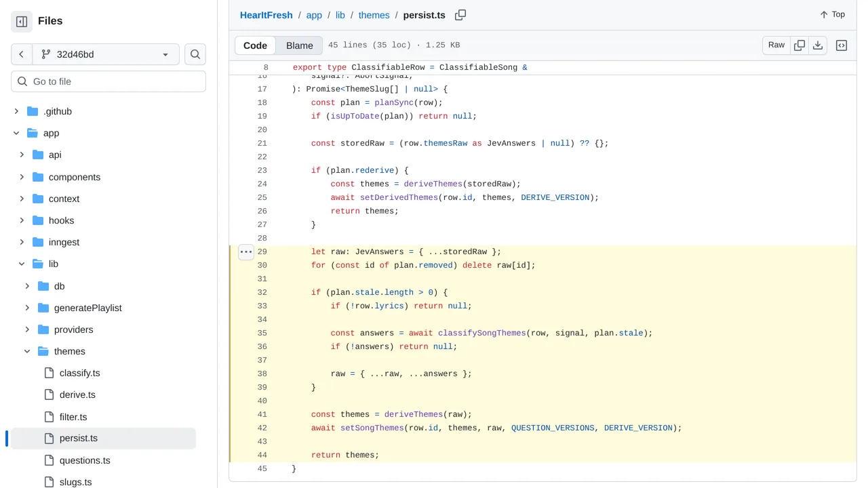Click the db folder icon

43,286
